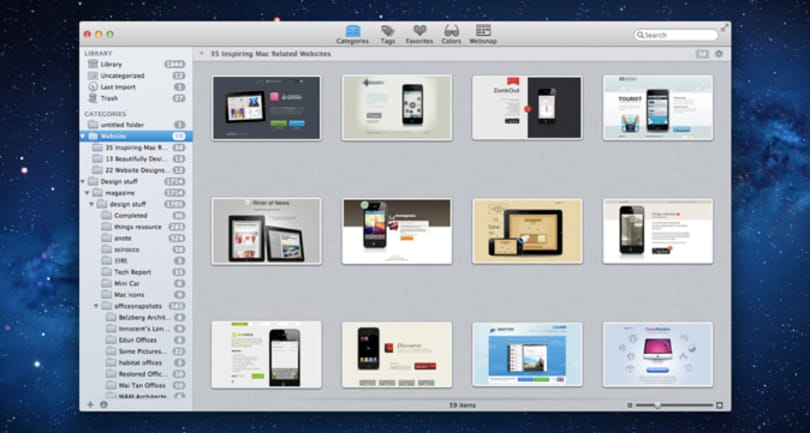Select the Tech Report folder
810x433 pixels.
coord(136,272)
